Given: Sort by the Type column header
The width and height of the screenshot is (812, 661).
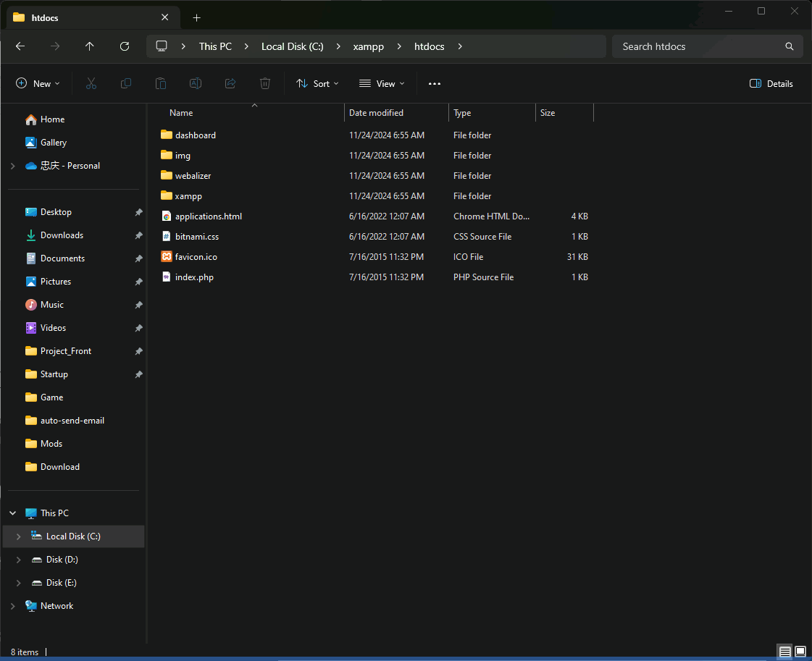Looking at the screenshot, I should pos(462,113).
